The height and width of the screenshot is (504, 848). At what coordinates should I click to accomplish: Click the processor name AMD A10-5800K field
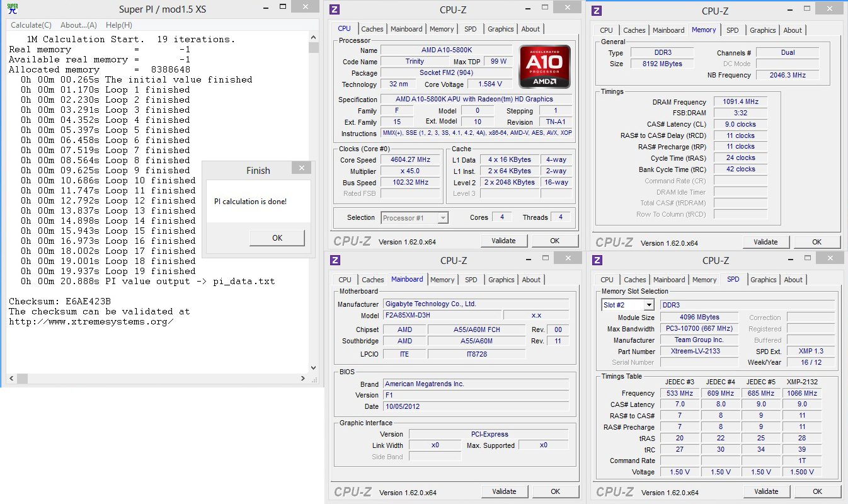447,50
